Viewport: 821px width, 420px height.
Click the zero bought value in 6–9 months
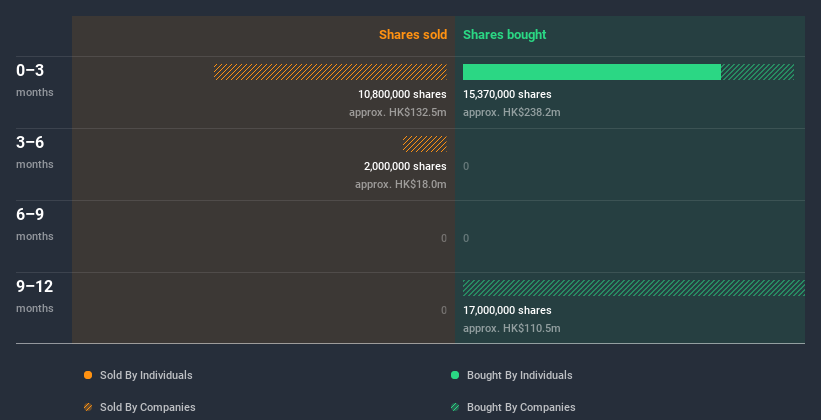466,238
